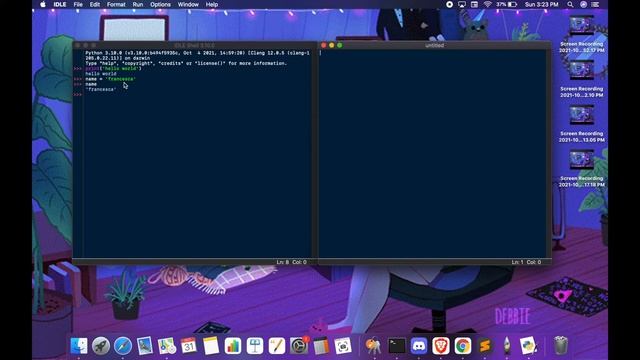The width and height of the screenshot is (640, 360).
Task: Open Python IDLE icon in the dock
Action: pos(529,346)
